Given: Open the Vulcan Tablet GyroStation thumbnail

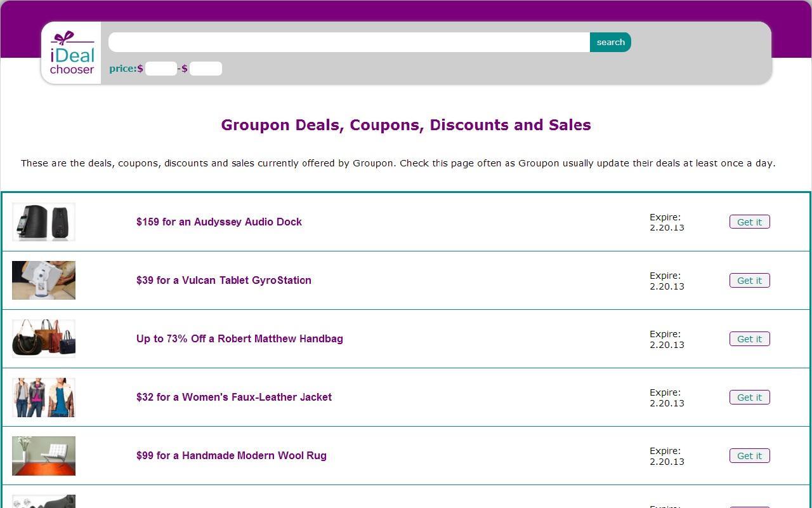Looking at the screenshot, I should click(44, 280).
